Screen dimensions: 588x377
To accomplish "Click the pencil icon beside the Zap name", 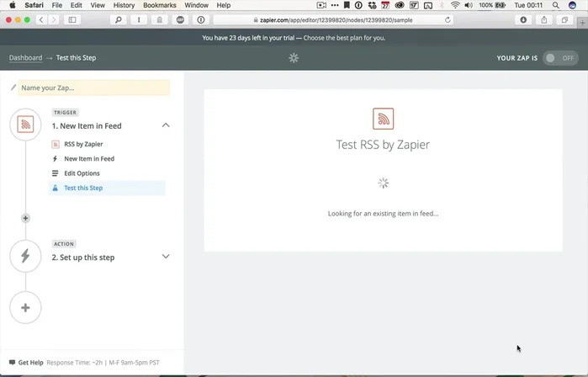I will [x=13, y=88].
